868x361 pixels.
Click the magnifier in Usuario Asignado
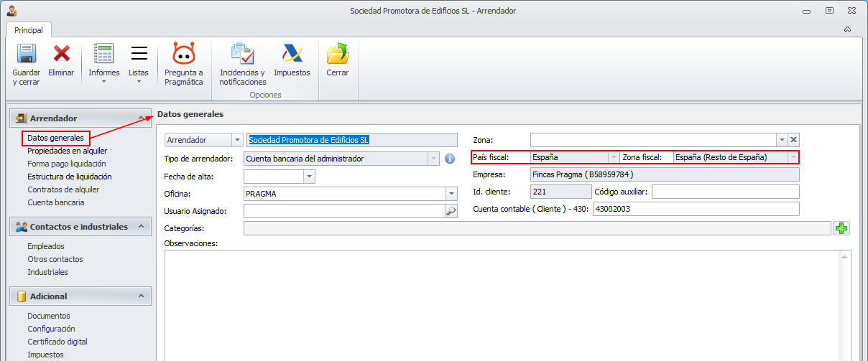pyautogui.click(x=451, y=211)
